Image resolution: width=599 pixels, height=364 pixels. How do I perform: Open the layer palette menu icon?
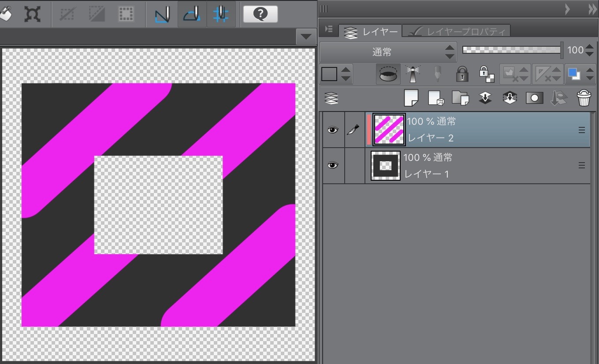(328, 29)
